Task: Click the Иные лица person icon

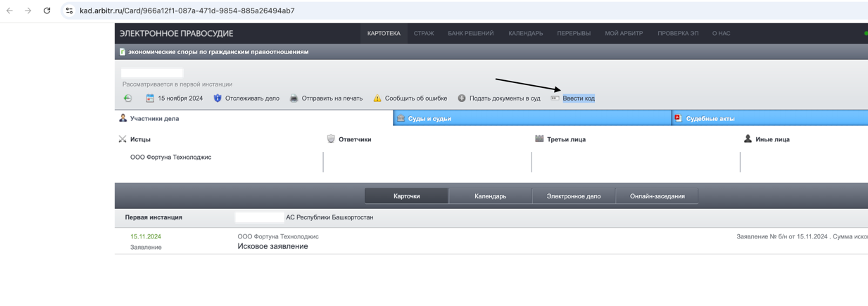Action: 748,139
